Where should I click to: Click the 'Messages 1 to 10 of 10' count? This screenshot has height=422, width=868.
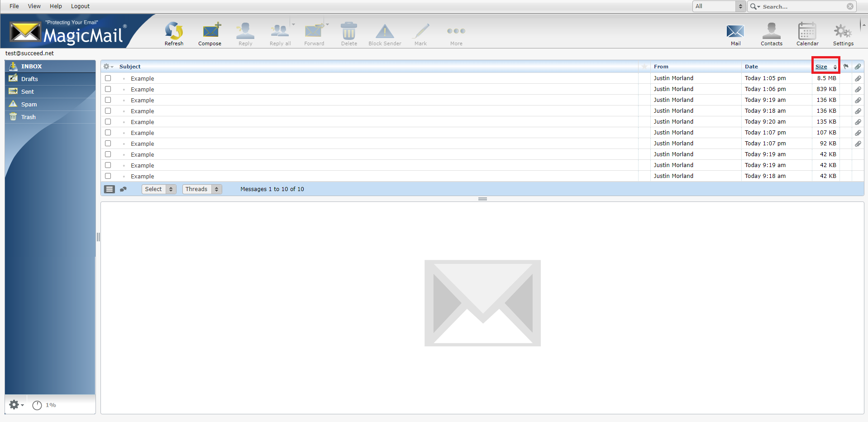(x=272, y=189)
